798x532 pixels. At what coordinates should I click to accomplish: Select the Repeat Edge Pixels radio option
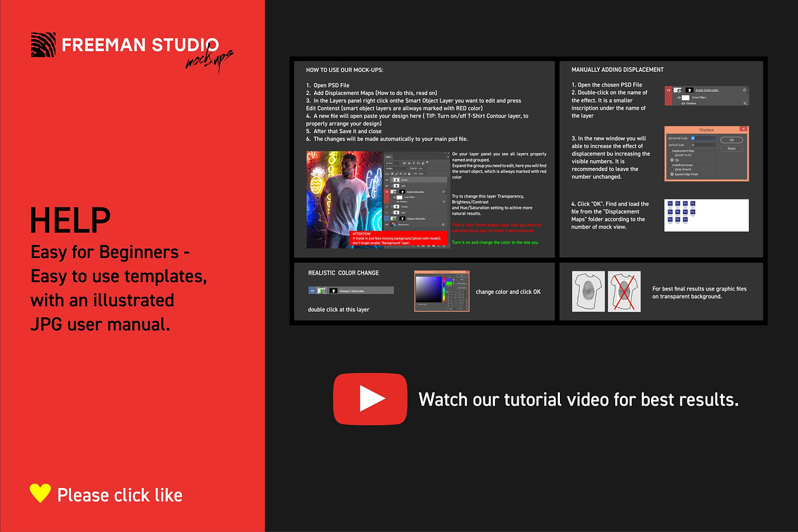pos(671,173)
